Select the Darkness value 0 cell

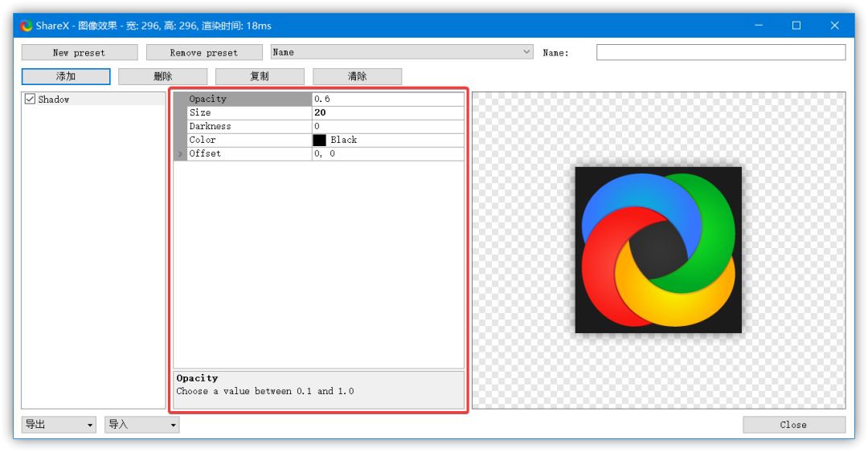[388, 126]
